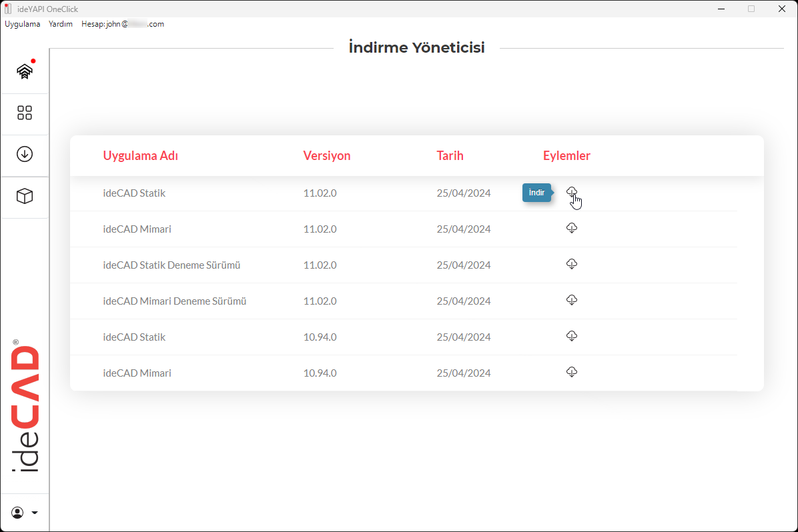Open the Hesap account menu
The height and width of the screenshot is (532, 798).
122,24
